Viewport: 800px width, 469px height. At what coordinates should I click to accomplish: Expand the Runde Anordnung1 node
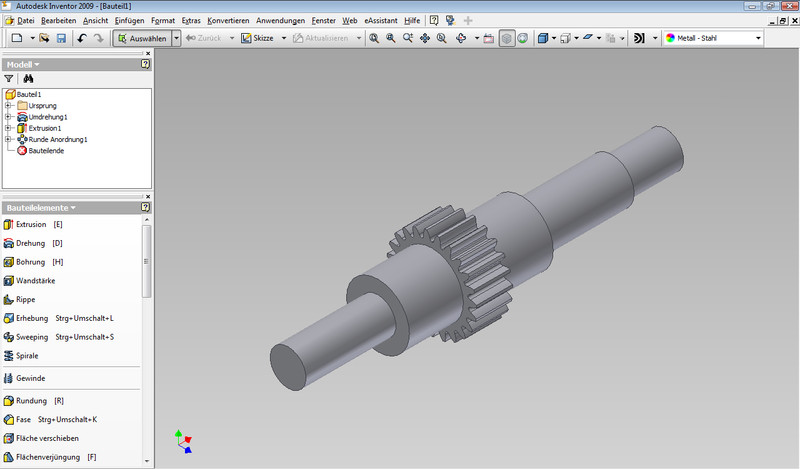coord(8,139)
